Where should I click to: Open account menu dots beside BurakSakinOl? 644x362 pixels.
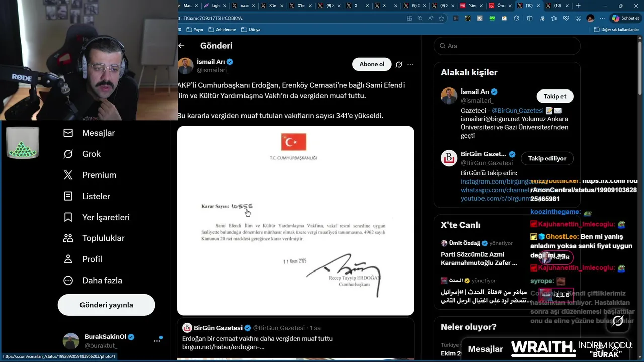pyautogui.click(x=157, y=341)
